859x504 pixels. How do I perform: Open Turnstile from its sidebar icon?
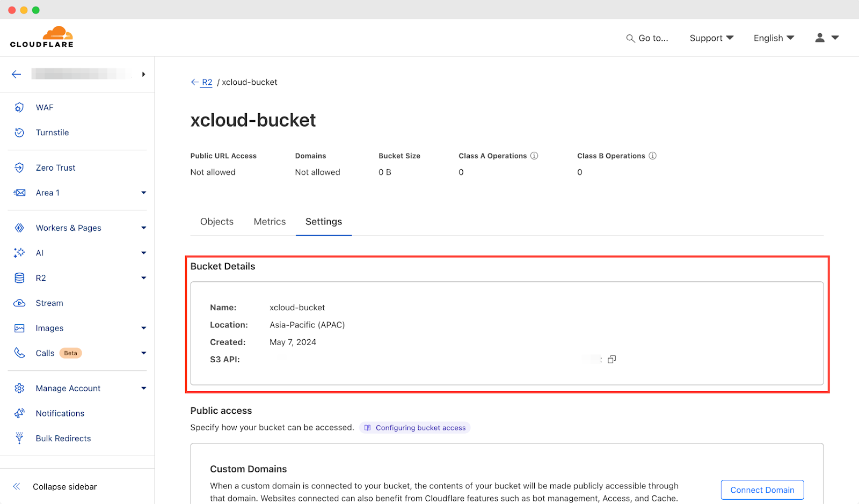tap(19, 133)
